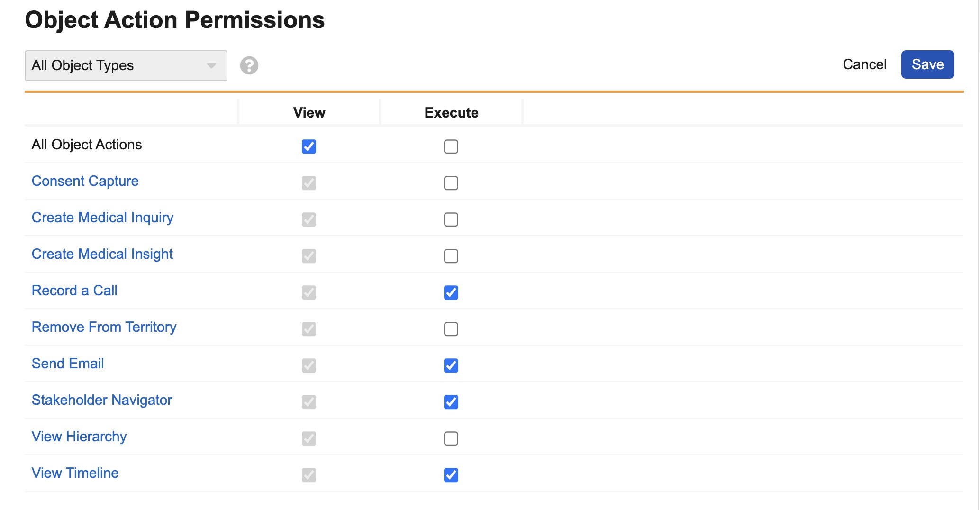980x510 pixels.
Task: Tick Execute for Create Medical Insight
Action: (451, 256)
